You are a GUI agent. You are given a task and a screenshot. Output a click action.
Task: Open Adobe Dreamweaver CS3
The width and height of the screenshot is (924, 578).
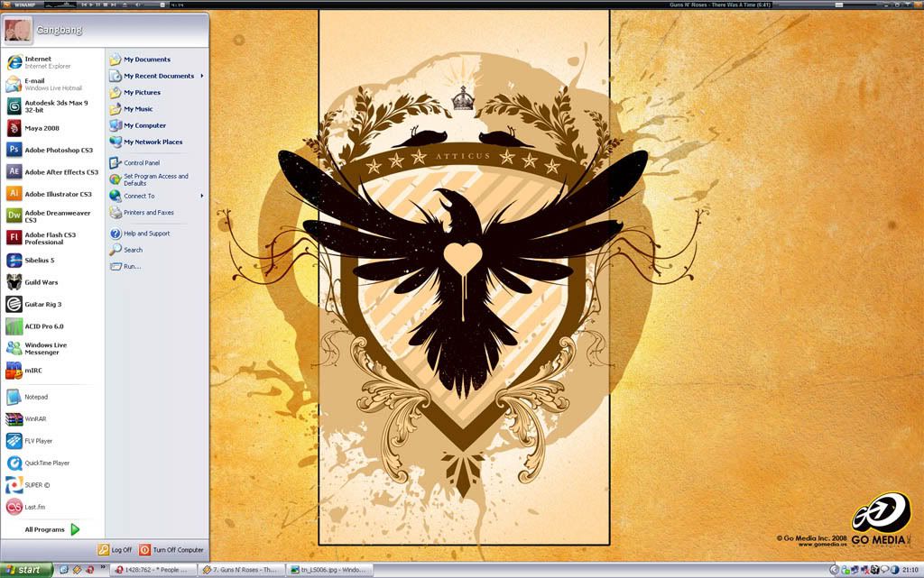point(51,216)
